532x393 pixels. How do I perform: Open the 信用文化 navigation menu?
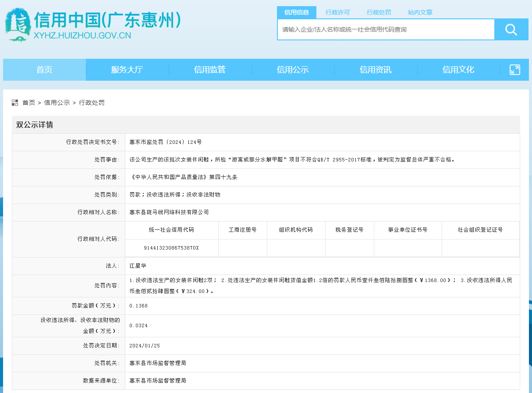tap(458, 70)
